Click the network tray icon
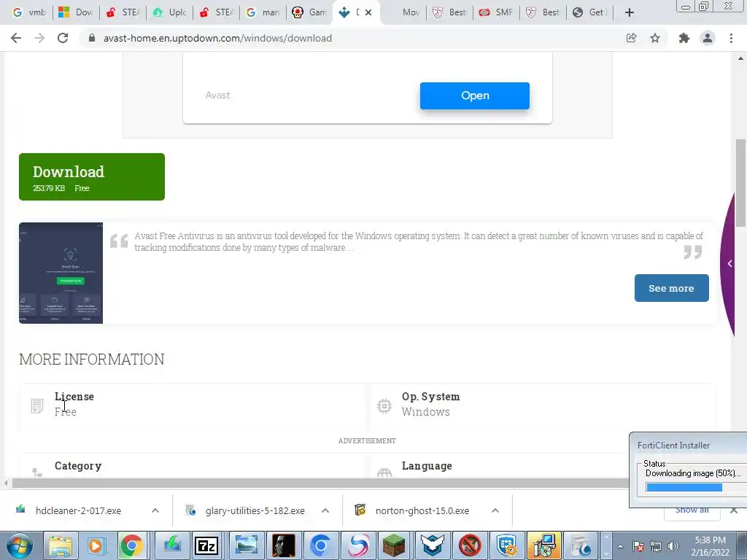This screenshot has width=747, height=560. point(656,547)
